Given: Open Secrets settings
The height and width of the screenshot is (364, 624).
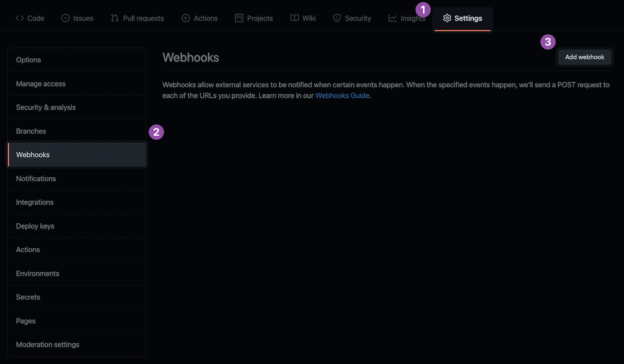Looking at the screenshot, I should 76,297.
